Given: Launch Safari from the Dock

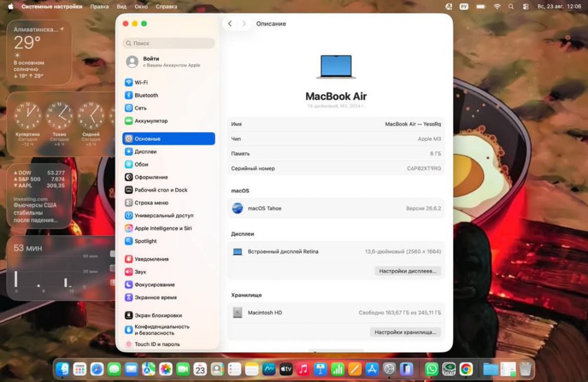Looking at the screenshot, I should (97, 369).
